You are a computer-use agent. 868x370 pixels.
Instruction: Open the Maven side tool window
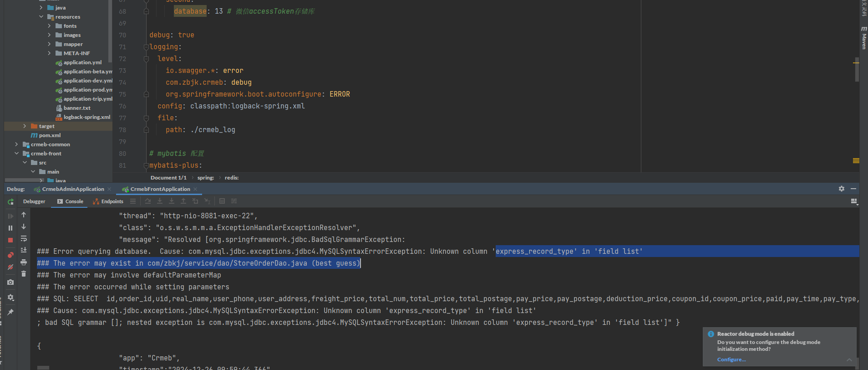point(864,38)
